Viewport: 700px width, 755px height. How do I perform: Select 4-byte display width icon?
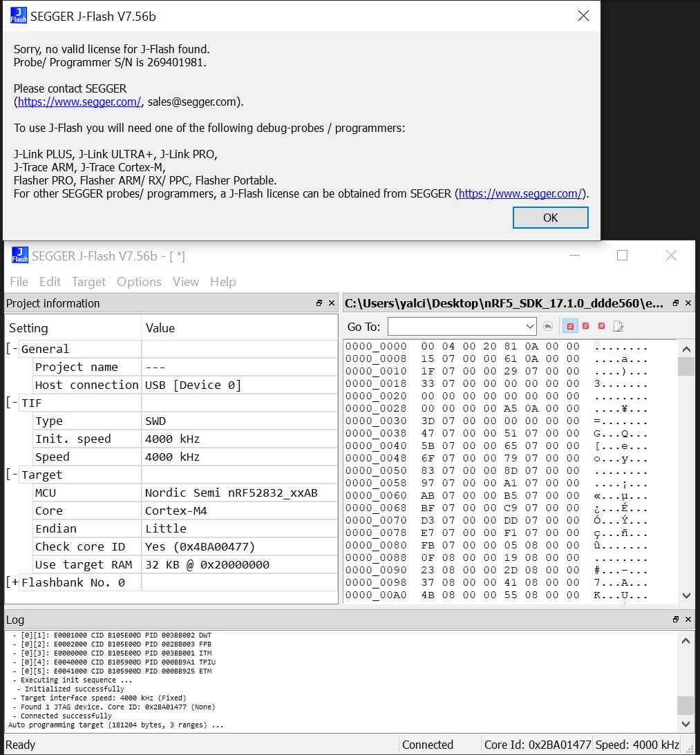click(602, 327)
